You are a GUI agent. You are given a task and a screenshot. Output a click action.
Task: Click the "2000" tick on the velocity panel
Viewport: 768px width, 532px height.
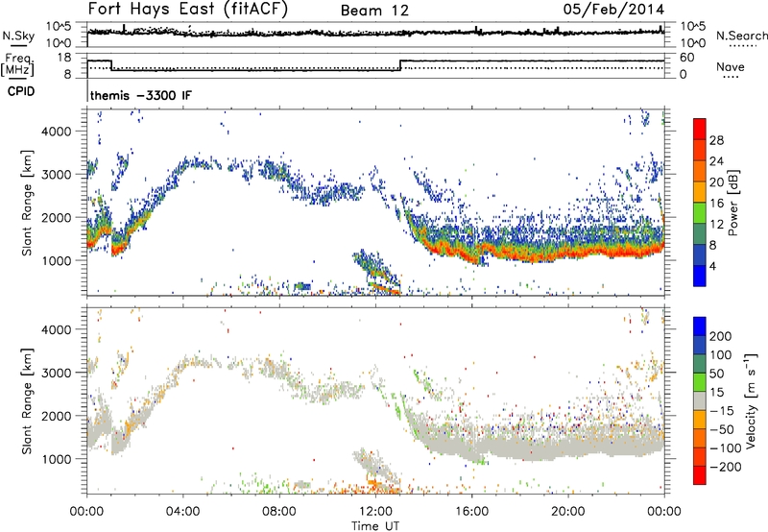pos(56,416)
